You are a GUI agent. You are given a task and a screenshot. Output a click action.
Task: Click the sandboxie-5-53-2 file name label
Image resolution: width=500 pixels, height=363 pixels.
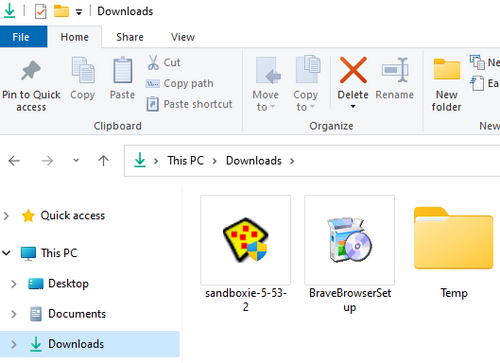pos(246,300)
